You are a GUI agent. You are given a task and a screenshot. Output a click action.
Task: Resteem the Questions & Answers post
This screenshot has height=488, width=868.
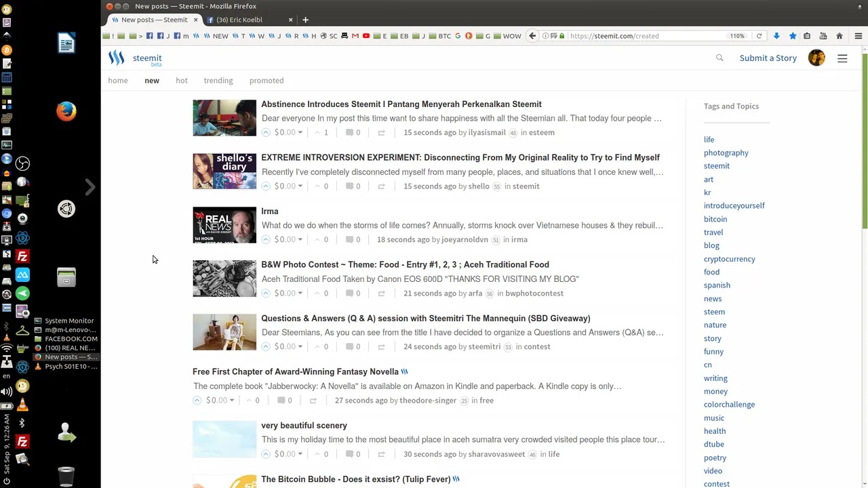tap(381, 346)
